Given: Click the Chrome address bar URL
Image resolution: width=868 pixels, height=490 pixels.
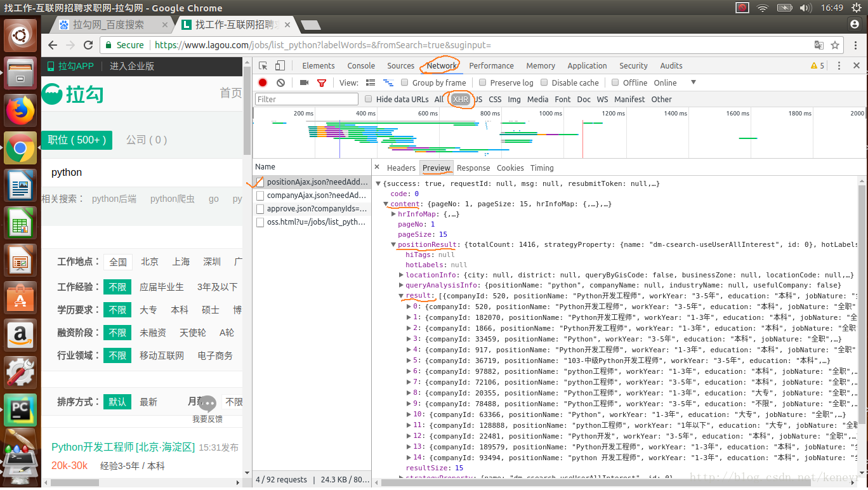Looking at the screenshot, I should coord(322,45).
